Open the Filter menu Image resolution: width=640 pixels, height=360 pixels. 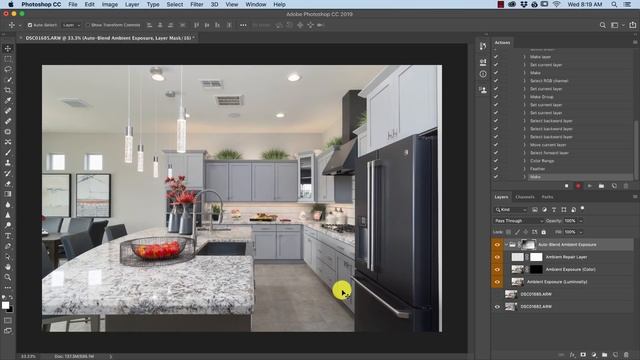pyautogui.click(x=196, y=4)
